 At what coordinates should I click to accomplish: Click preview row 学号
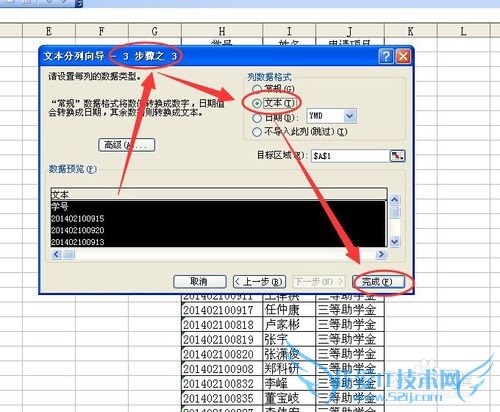(x=219, y=207)
